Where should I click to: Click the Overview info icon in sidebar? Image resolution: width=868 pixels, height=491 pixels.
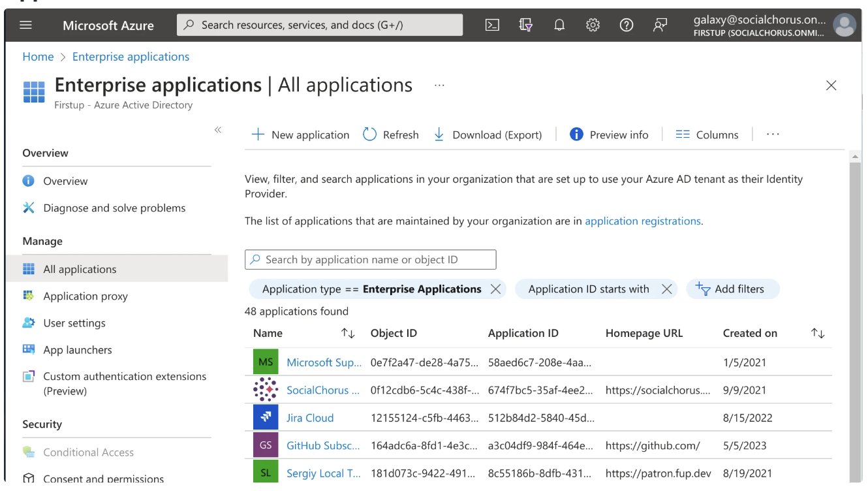pyautogui.click(x=28, y=181)
